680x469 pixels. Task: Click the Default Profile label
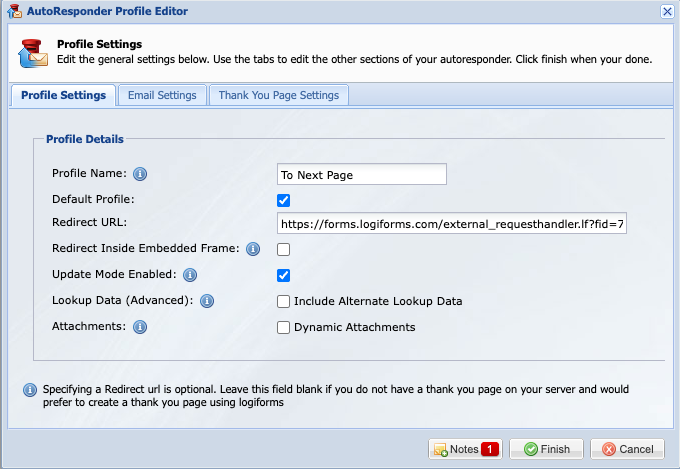pos(93,199)
